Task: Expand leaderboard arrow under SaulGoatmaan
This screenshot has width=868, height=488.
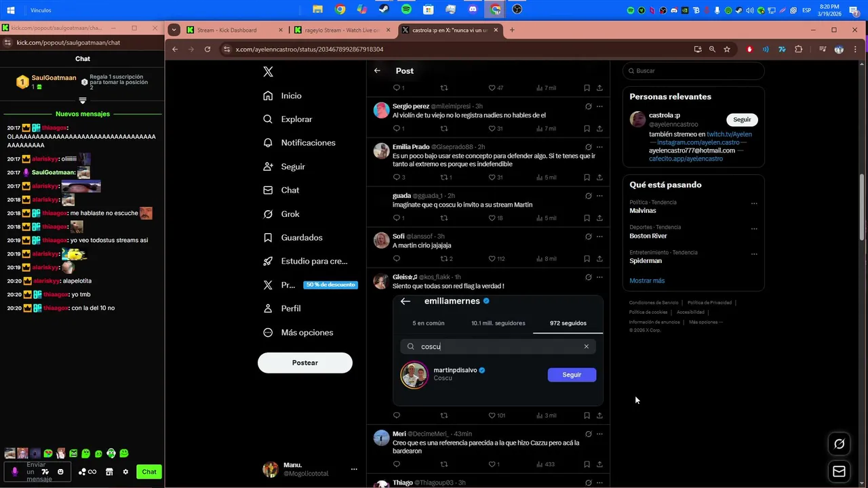Action: tap(82, 100)
